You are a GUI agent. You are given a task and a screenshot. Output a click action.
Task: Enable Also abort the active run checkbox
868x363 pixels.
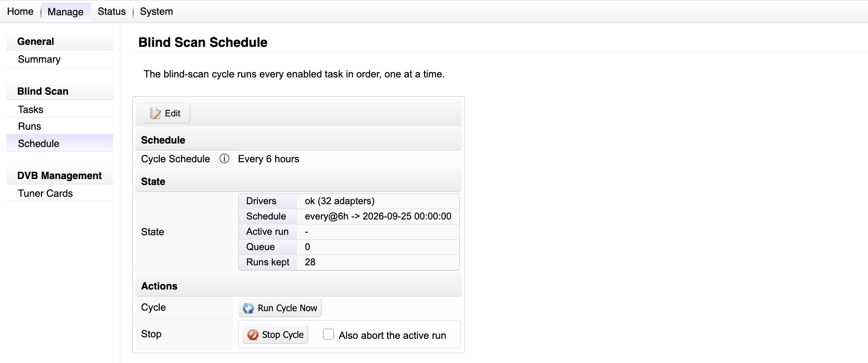(328, 334)
